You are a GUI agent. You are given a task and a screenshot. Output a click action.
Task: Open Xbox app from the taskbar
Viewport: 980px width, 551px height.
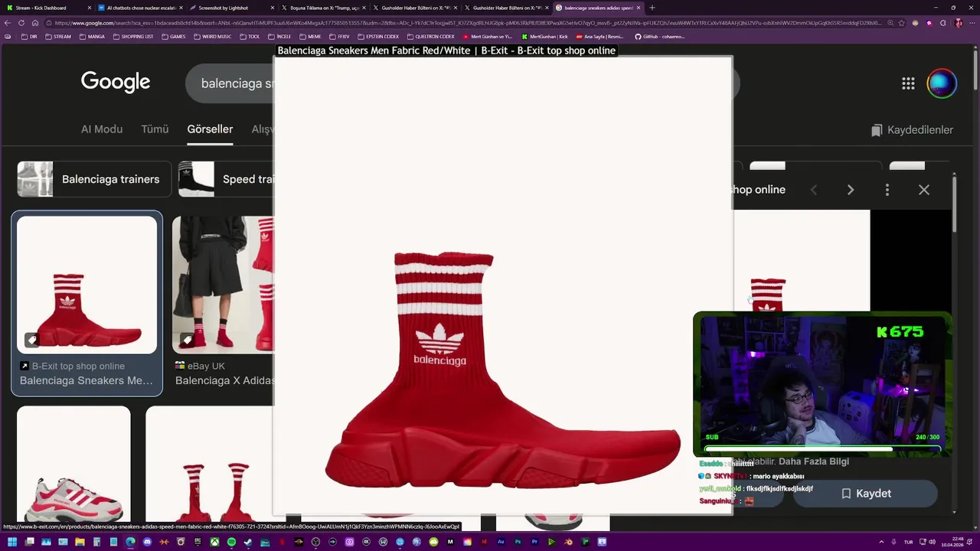click(214, 542)
